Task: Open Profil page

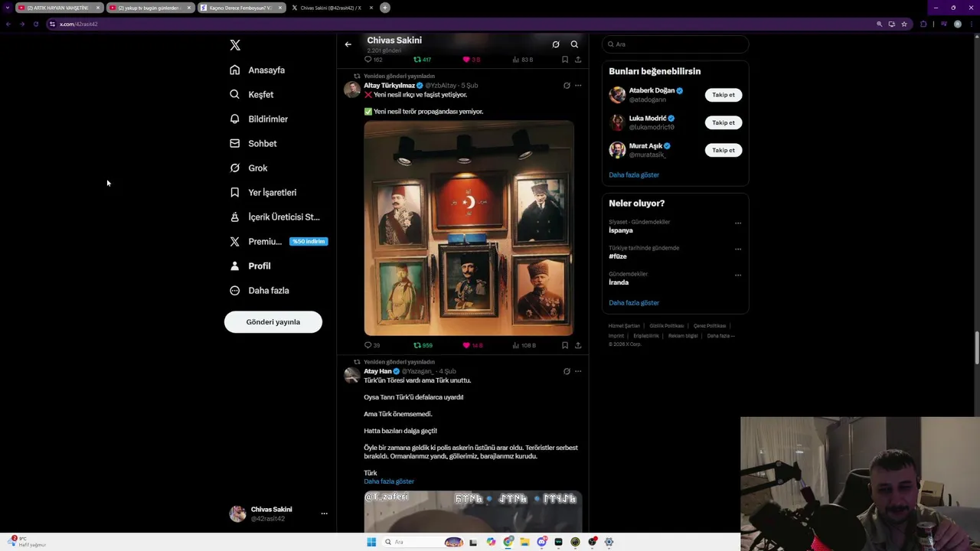Action: [x=250, y=266]
